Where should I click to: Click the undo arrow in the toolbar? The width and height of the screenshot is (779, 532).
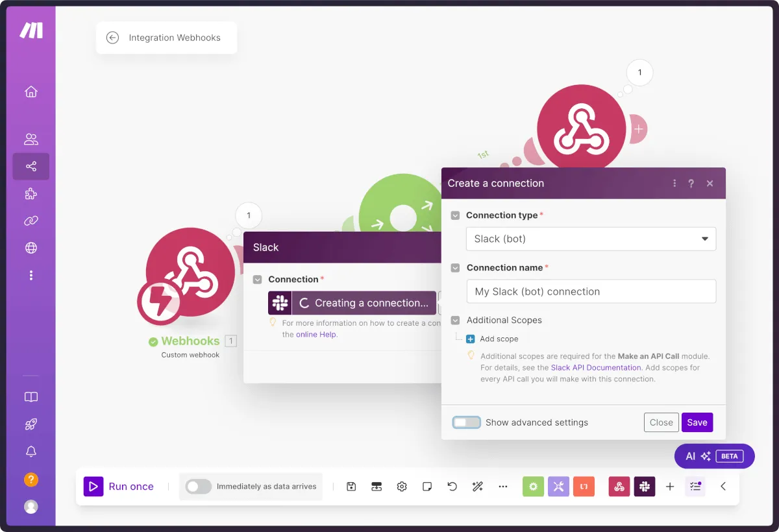pyautogui.click(x=452, y=487)
